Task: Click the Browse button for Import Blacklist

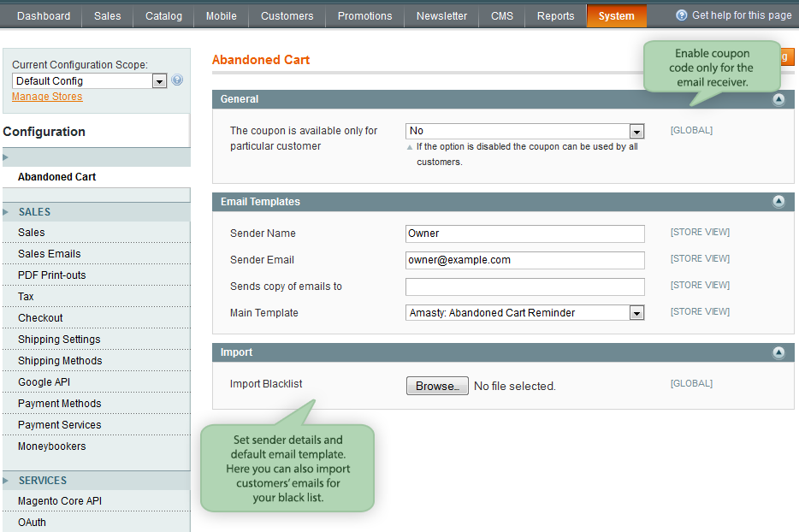Action: pyautogui.click(x=437, y=386)
